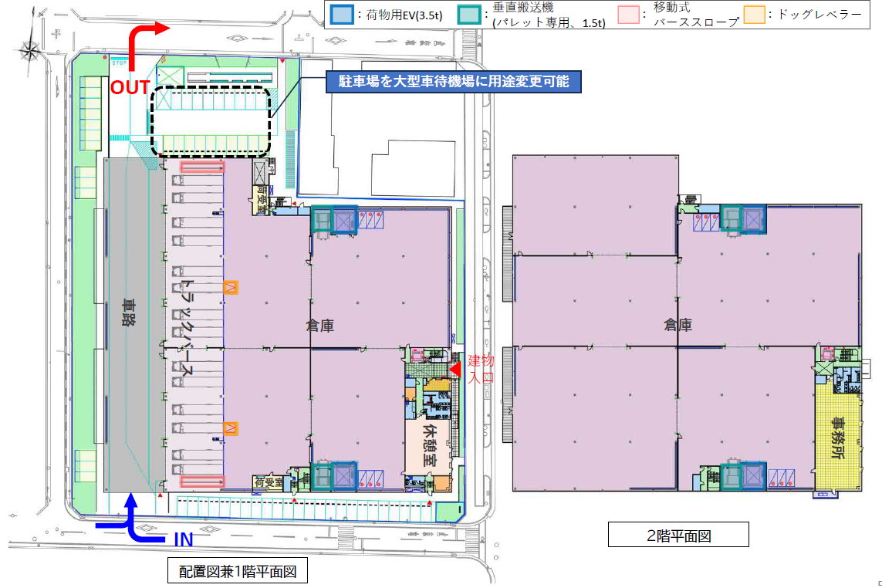
Task: Click the orange ドッグレベラー legend swatch
Action: 755,15
